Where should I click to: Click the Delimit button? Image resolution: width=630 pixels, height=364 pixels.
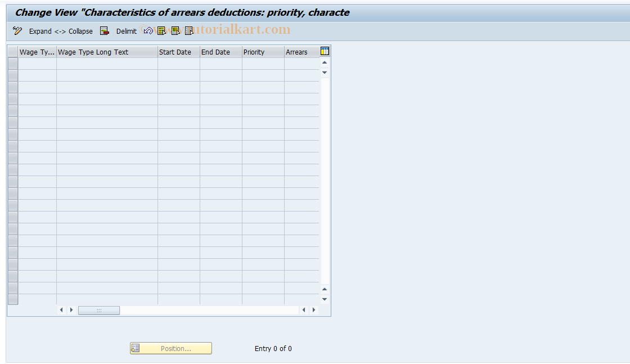pos(127,32)
